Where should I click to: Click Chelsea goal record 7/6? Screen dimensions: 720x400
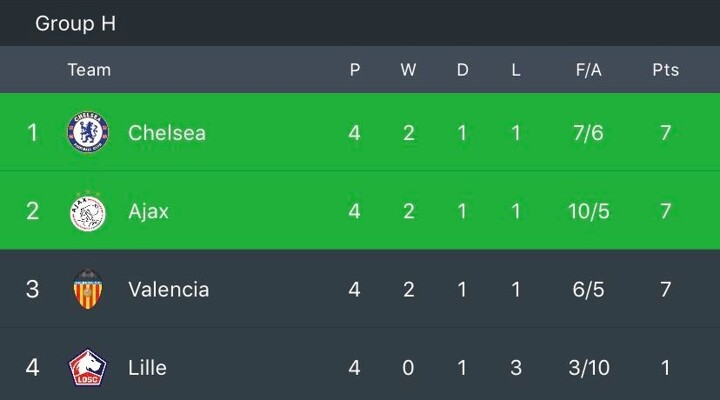point(588,133)
